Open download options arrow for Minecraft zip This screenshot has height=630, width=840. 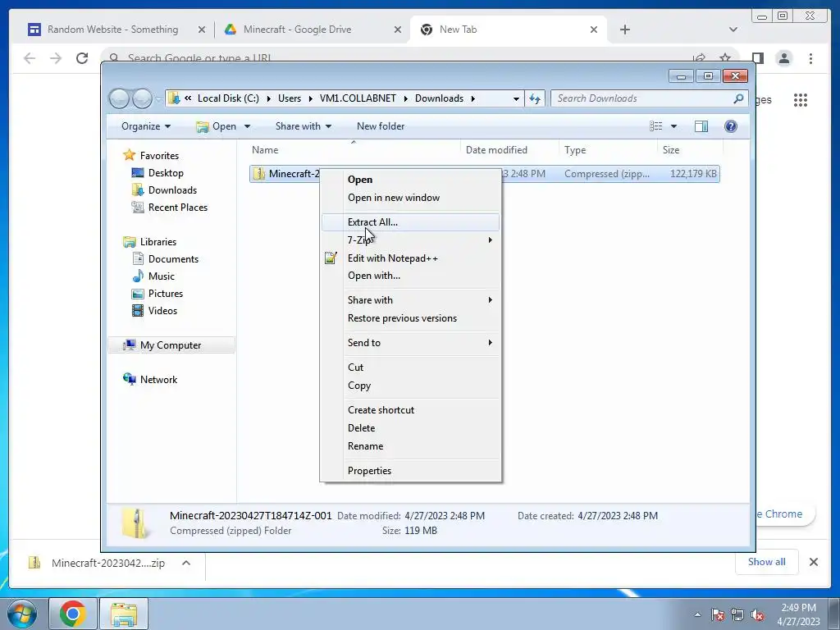[186, 563]
